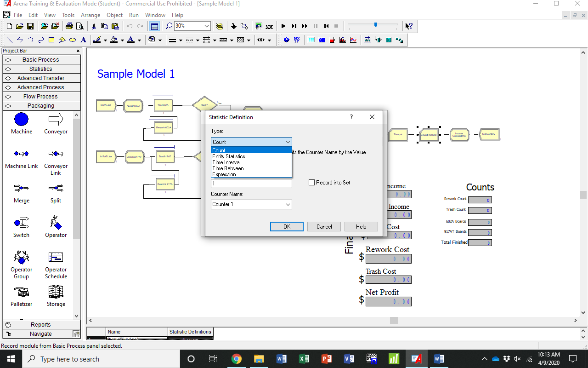Insert a Level animation object

pyautogui.click(x=332, y=40)
